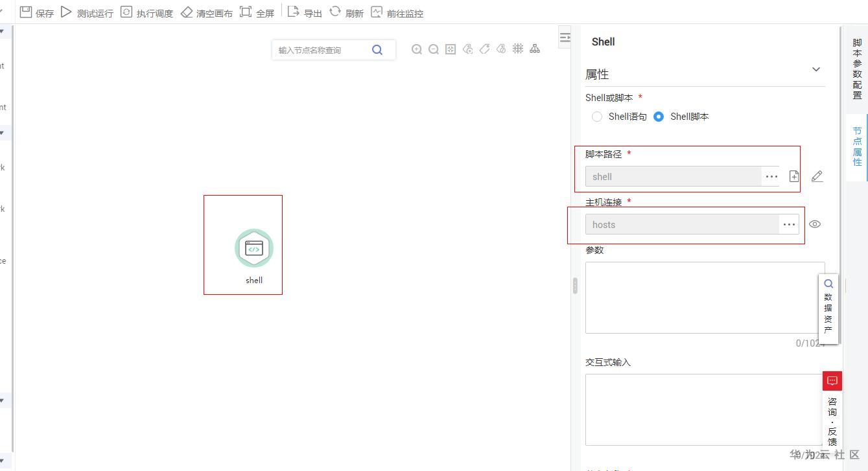Toggle the canvas grid icon
The image size is (868, 471).
point(518,49)
